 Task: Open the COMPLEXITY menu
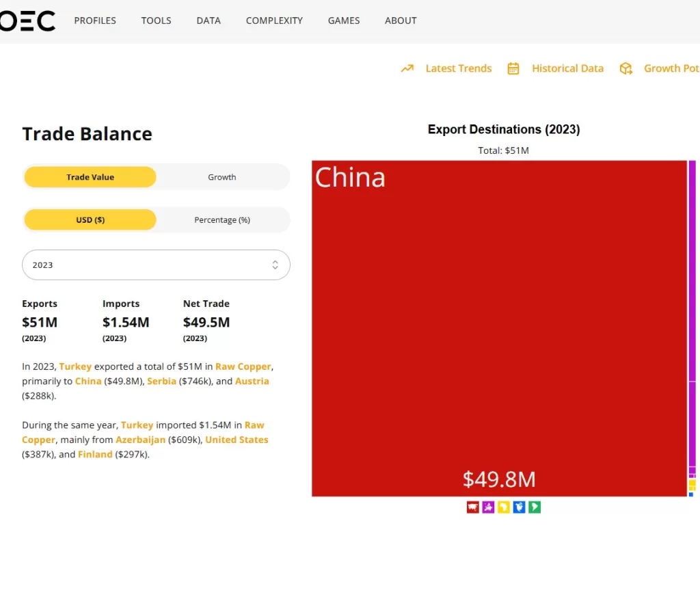tap(274, 21)
